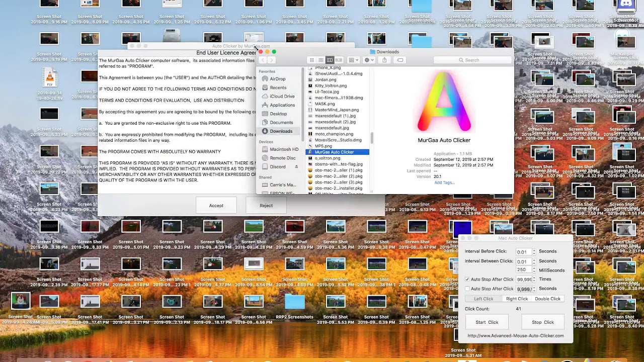Select MASK.png in file list
Image resolution: width=644 pixels, height=362 pixels.
[x=325, y=104]
